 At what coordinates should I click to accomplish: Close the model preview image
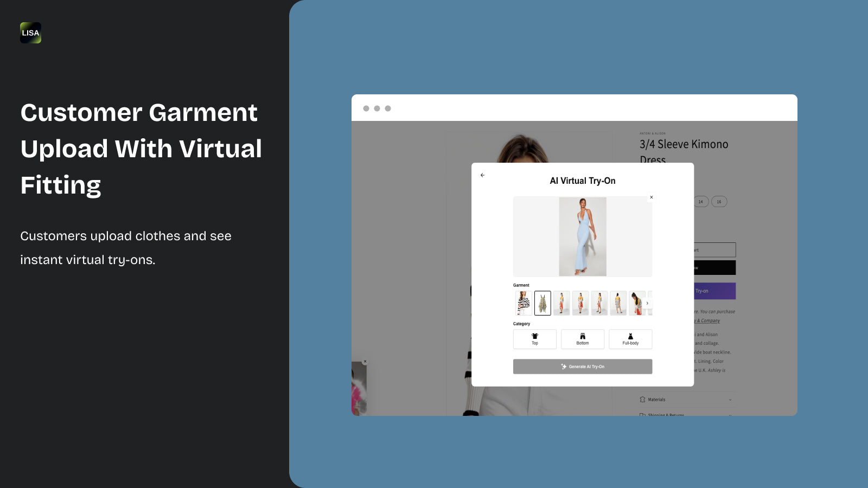pyautogui.click(x=652, y=197)
